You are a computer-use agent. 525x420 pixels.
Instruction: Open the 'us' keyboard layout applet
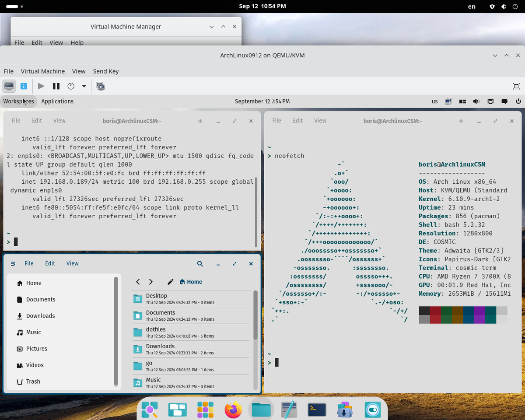(x=435, y=101)
